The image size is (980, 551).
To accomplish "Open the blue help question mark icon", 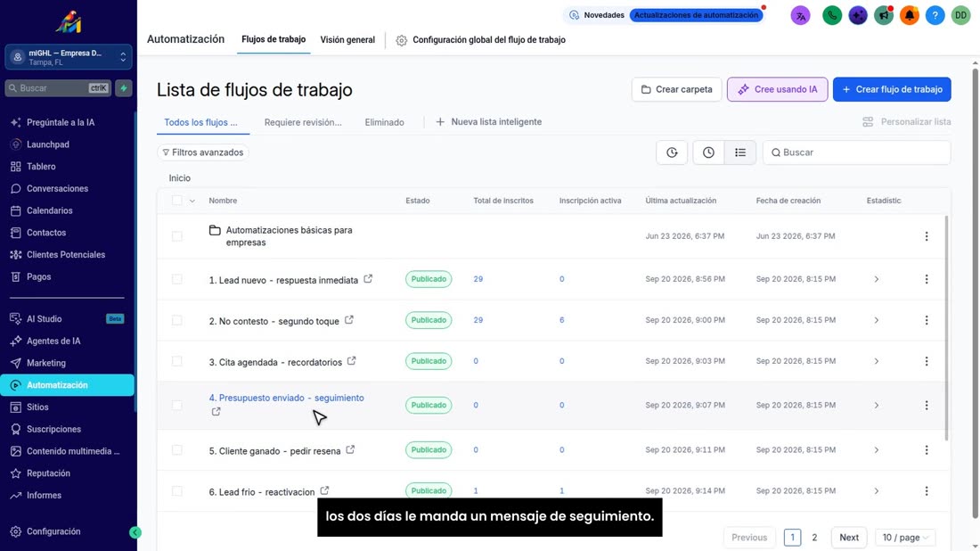I will pyautogui.click(x=935, y=16).
